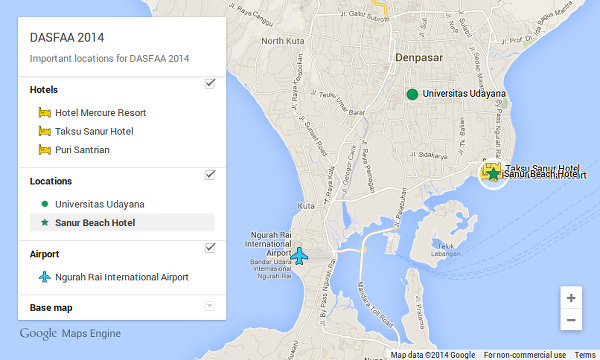Click the blue airplane marker on the map

tap(299, 256)
